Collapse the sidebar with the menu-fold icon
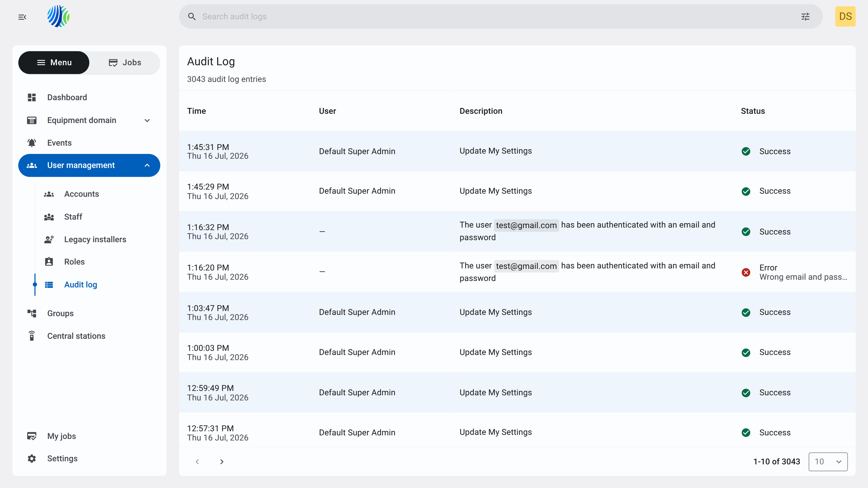 [22, 17]
